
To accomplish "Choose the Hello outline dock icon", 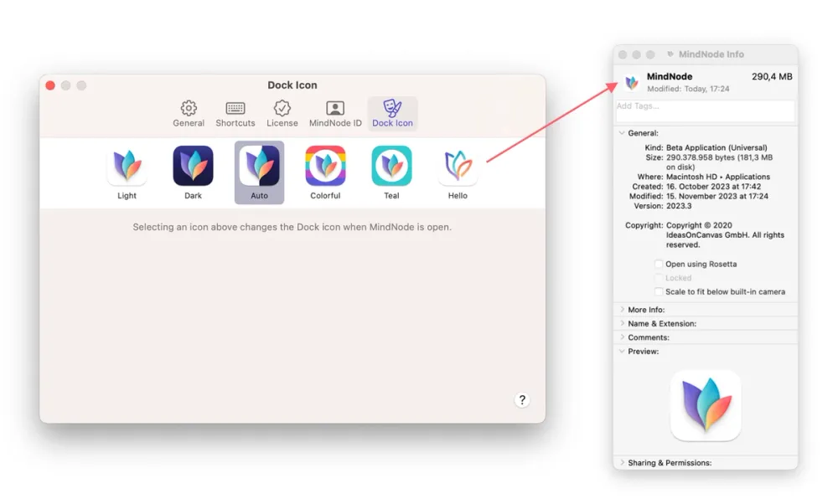I will 458,172.
